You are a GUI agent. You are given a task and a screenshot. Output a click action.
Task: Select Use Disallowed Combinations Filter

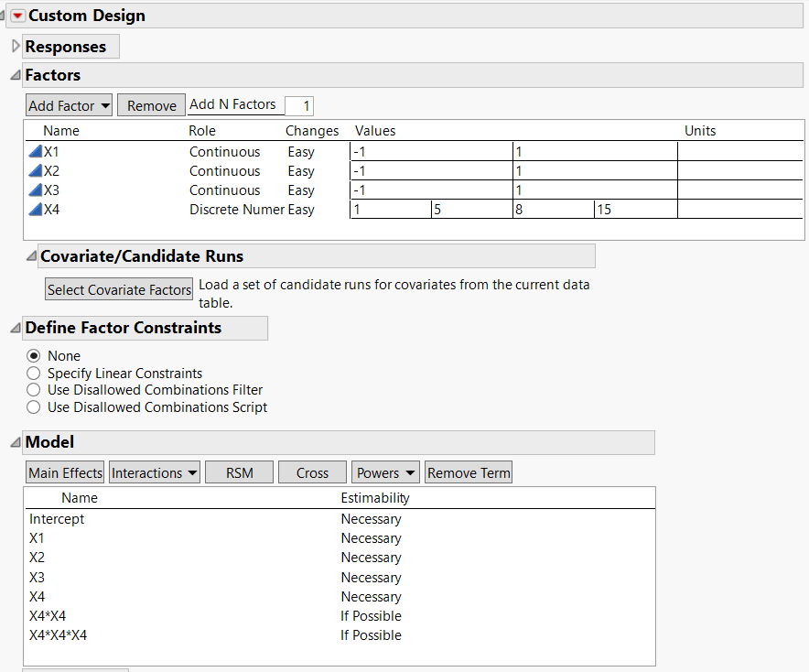coord(34,390)
